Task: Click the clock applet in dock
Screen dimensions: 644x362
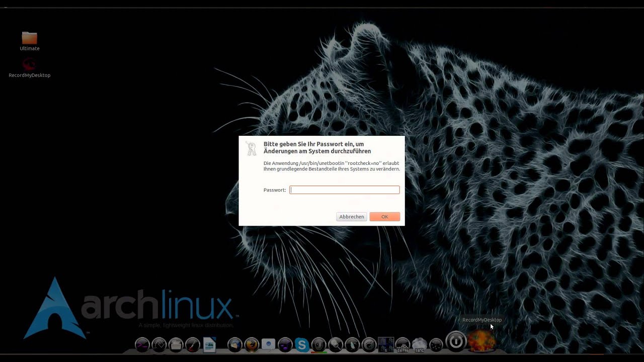Action: pyautogui.click(x=436, y=344)
